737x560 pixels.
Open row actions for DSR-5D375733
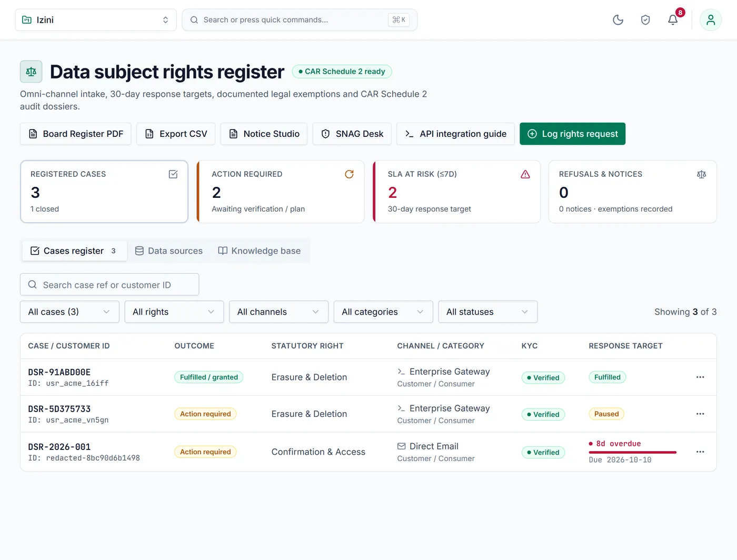[700, 414]
